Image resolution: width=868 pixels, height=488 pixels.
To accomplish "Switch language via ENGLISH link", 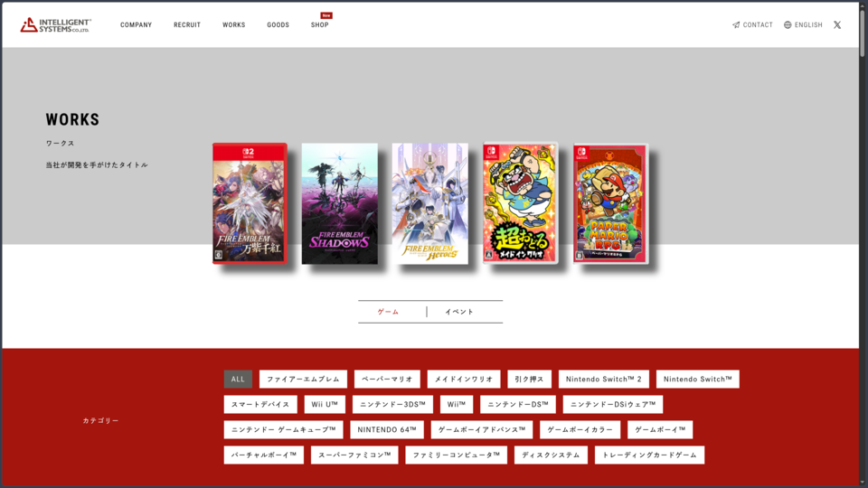I will click(808, 25).
